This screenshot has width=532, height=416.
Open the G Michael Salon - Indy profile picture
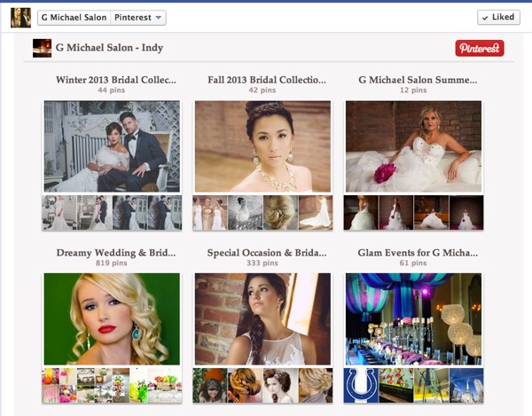pyautogui.click(x=42, y=48)
